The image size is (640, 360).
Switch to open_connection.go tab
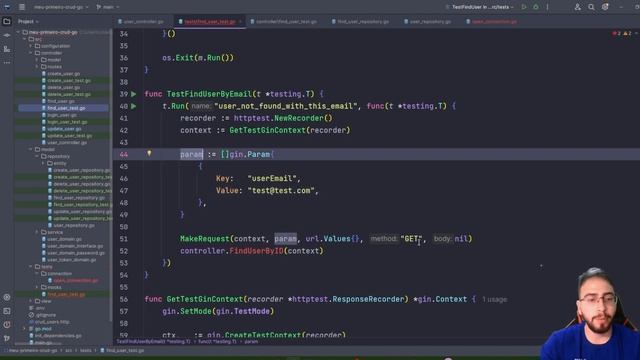492,22
